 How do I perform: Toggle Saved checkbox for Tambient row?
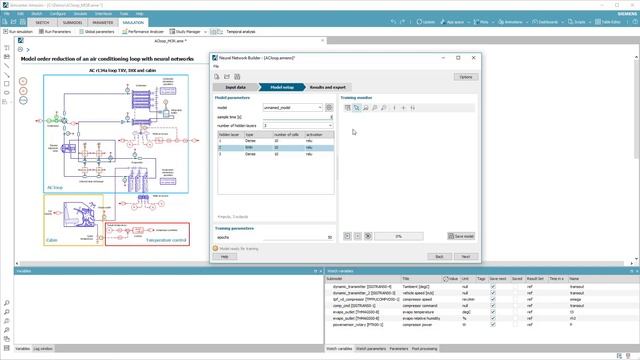point(516,287)
